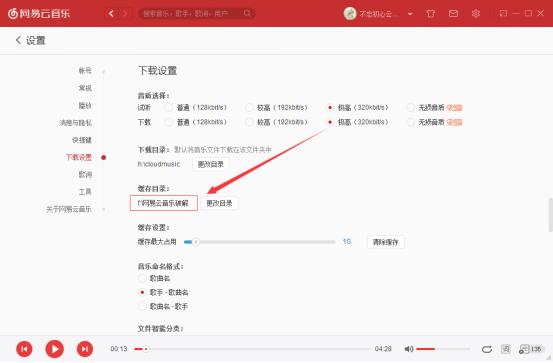Select 无损音质 for 试听
The image size is (553, 363).
[410, 107]
